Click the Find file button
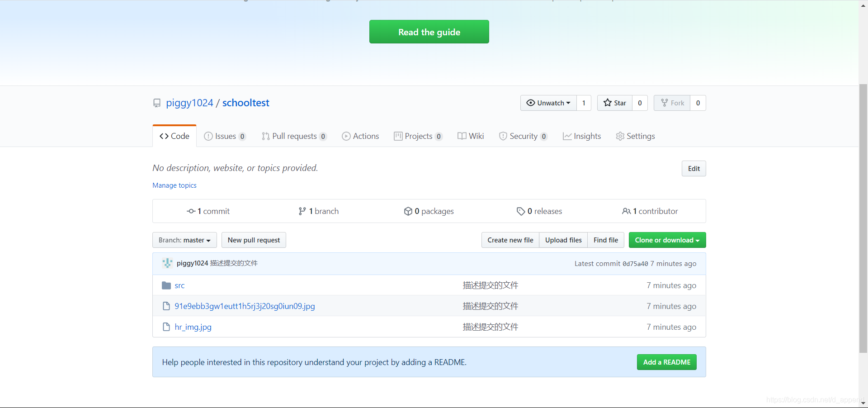The image size is (868, 408). point(606,240)
